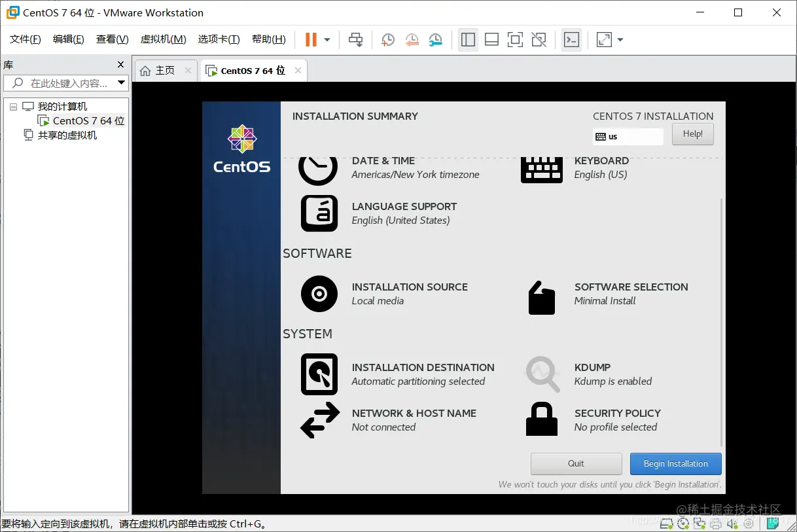The image size is (797, 532).
Task: Open the 虚拟机(M) menu
Action: coord(163,39)
